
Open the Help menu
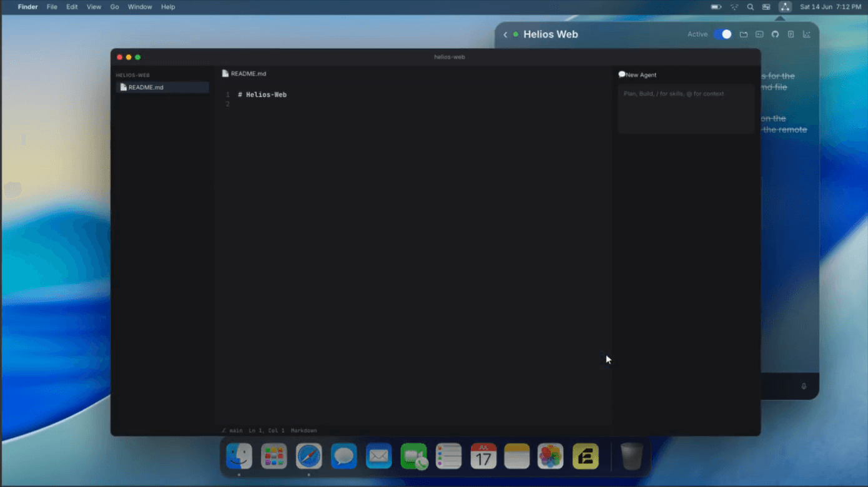(168, 7)
